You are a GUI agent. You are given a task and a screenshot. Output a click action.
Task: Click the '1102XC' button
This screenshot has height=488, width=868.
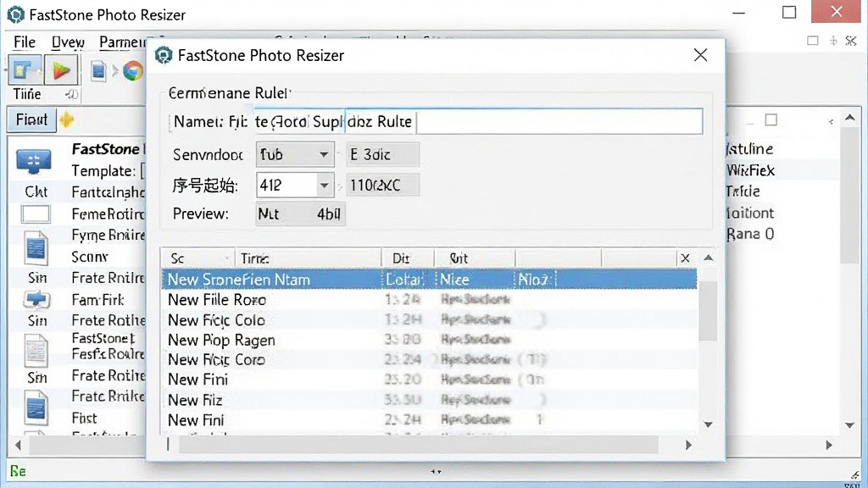382,186
